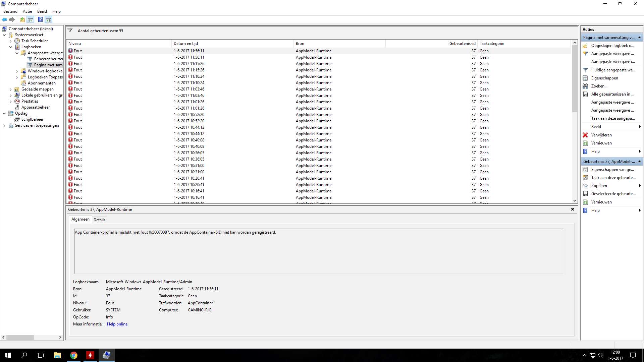Click the Help online link
This screenshot has height=362, width=644.
tap(117, 324)
